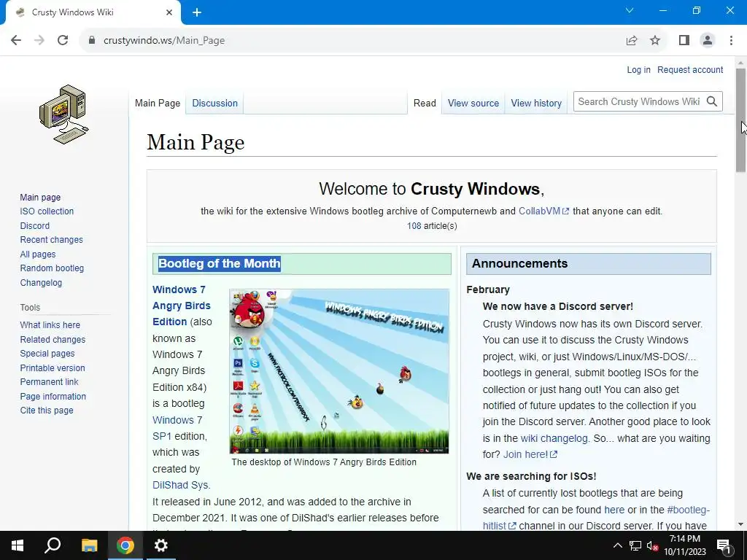Open the taskbar search icon
This screenshot has height=560, width=747.
click(53, 545)
